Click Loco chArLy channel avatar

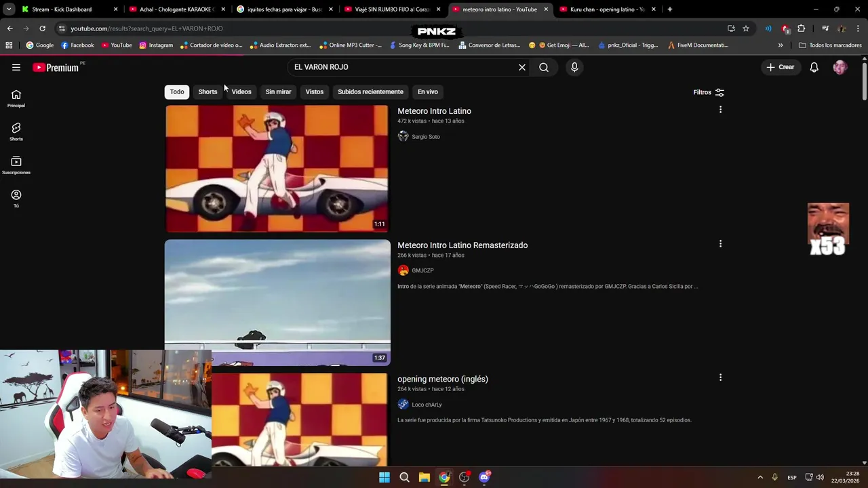point(403,405)
